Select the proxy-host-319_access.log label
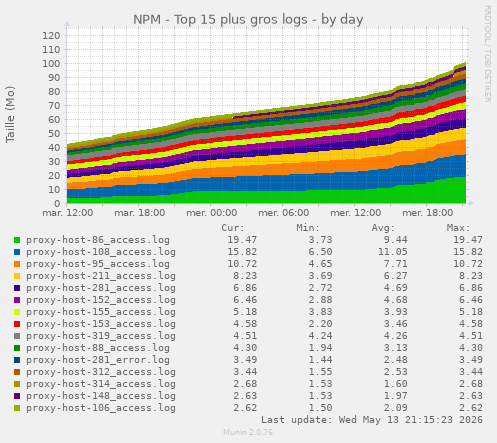497x443 pixels. (101, 336)
